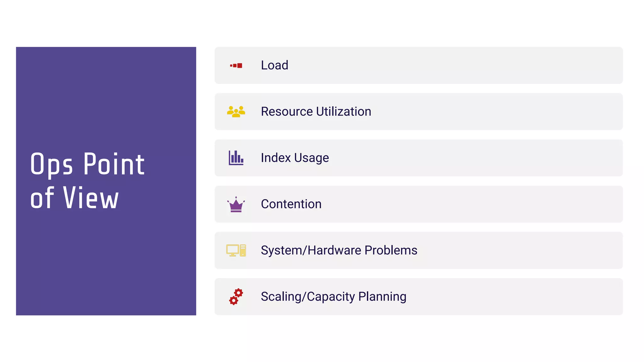Click the red gears Scaling icon
The image size is (644, 362).
(236, 297)
